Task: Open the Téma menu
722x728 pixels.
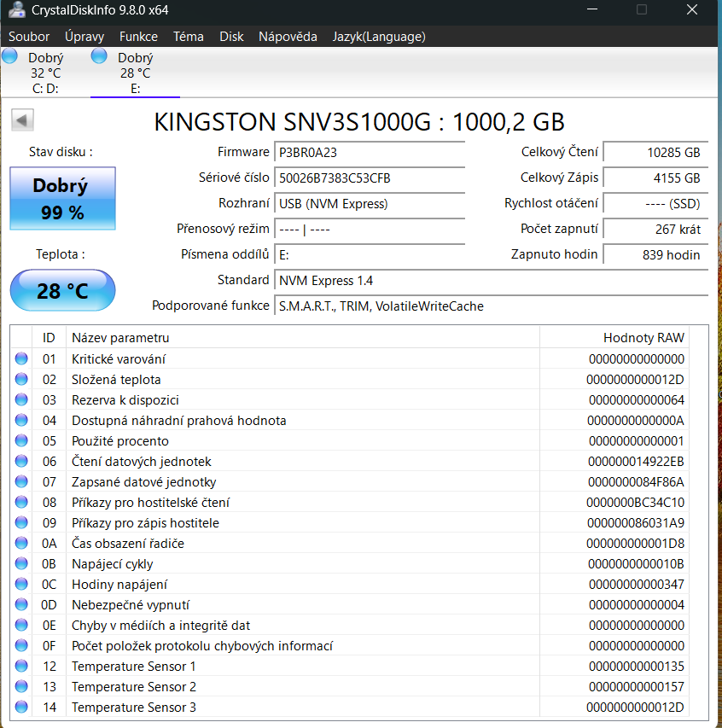Action: [188, 36]
